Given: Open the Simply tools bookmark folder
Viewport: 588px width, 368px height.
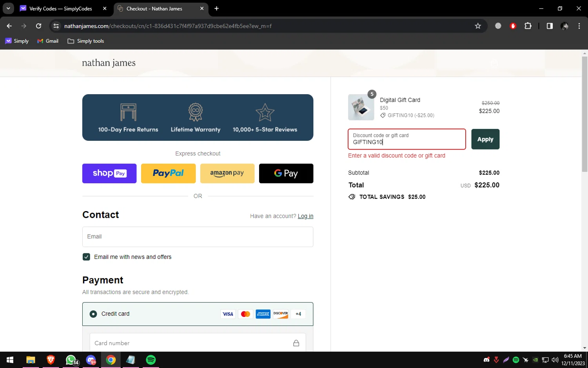Looking at the screenshot, I should tap(86, 41).
